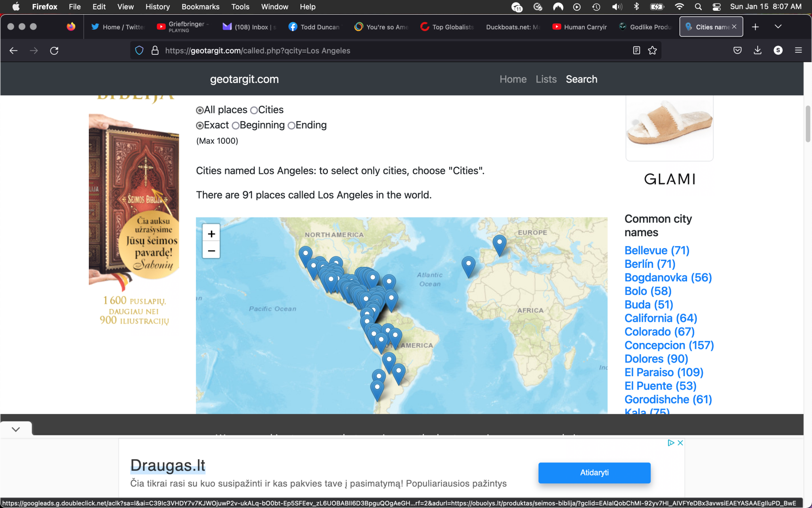
Task: Toggle Reader View icon in address bar
Action: [x=636, y=50]
